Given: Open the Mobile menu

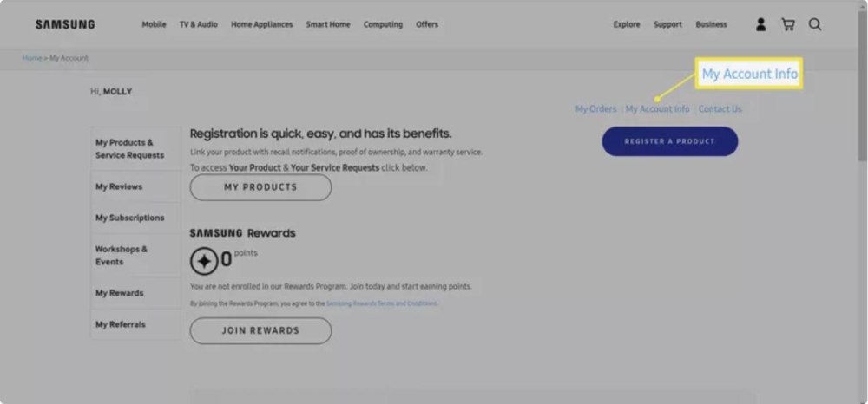Looking at the screenshot, I should coord(154,24).
